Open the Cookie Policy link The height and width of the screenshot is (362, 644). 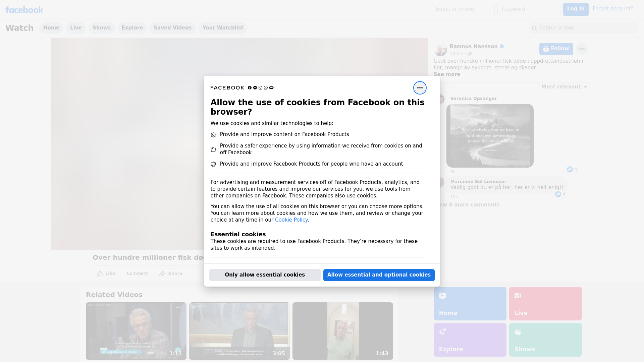click(x=291, y=220)
